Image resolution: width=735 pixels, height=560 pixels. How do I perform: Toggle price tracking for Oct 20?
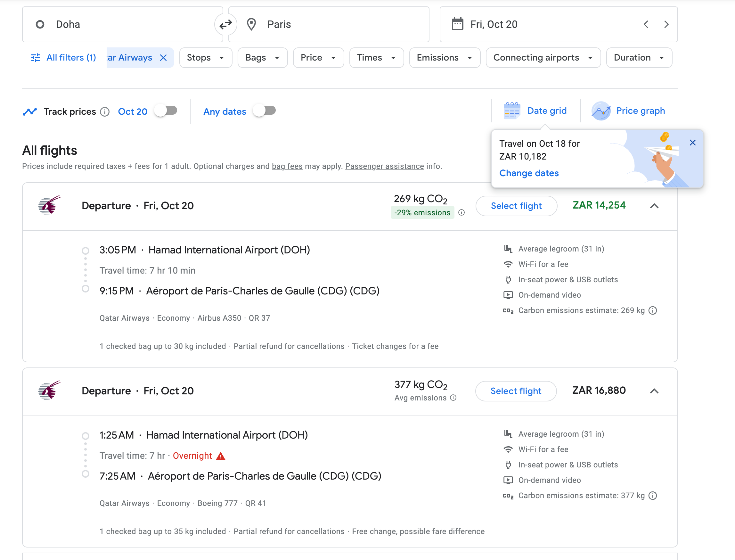tap(166, 111)
